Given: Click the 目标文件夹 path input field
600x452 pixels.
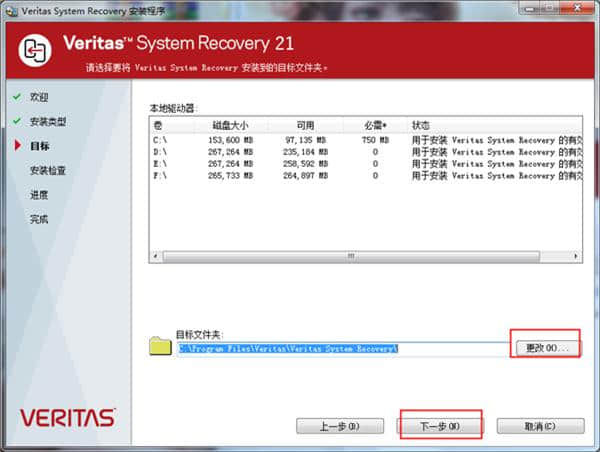Looking at the screenshot, I should [x=340, y=348].
